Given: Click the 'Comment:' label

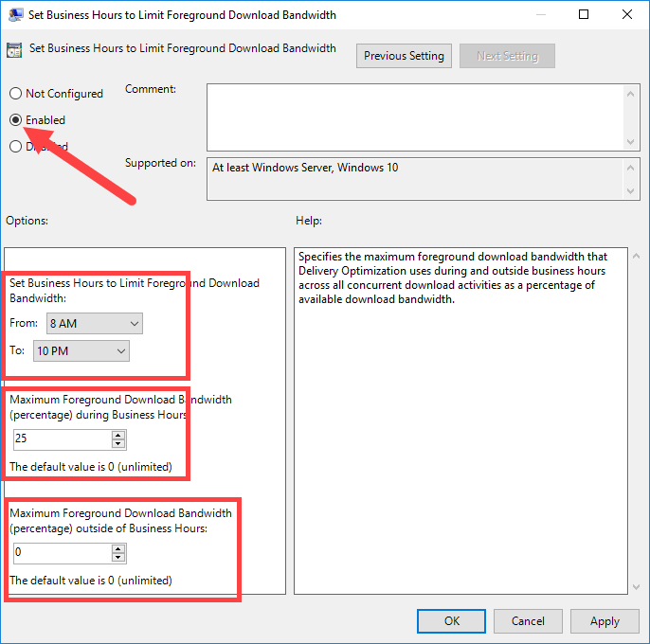Looking at the screenshot, I should click(x=151, y=89).
